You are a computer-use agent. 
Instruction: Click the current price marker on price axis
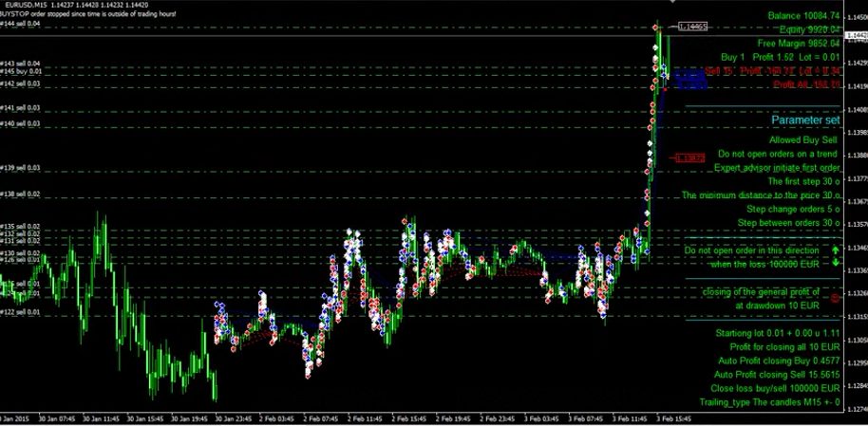857,35
